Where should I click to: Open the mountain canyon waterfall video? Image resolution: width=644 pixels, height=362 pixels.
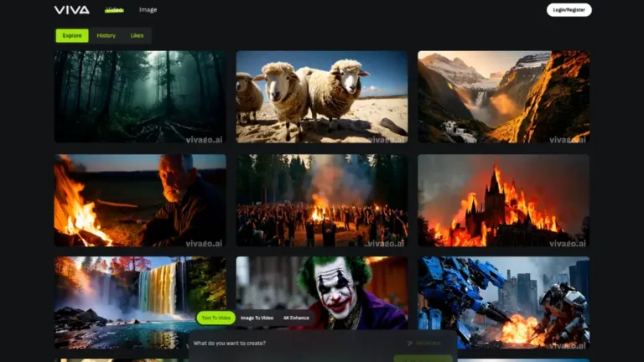[x=503, y=96]
